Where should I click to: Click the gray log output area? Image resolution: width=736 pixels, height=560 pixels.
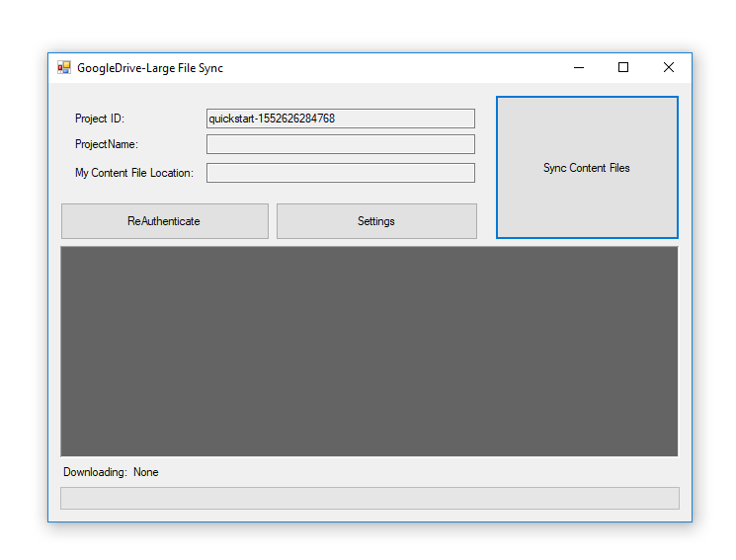369,352
